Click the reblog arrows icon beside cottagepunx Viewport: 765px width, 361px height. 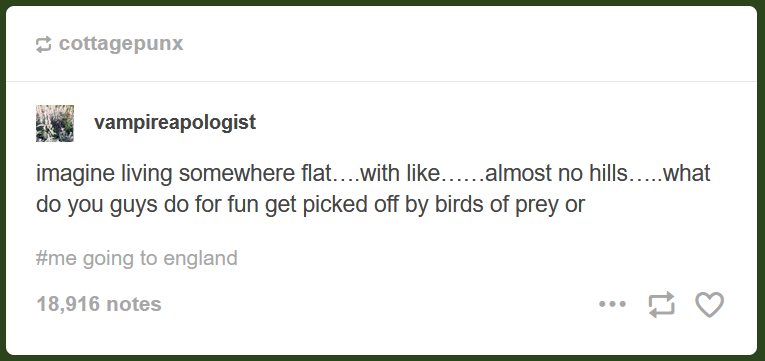point(43,44)
